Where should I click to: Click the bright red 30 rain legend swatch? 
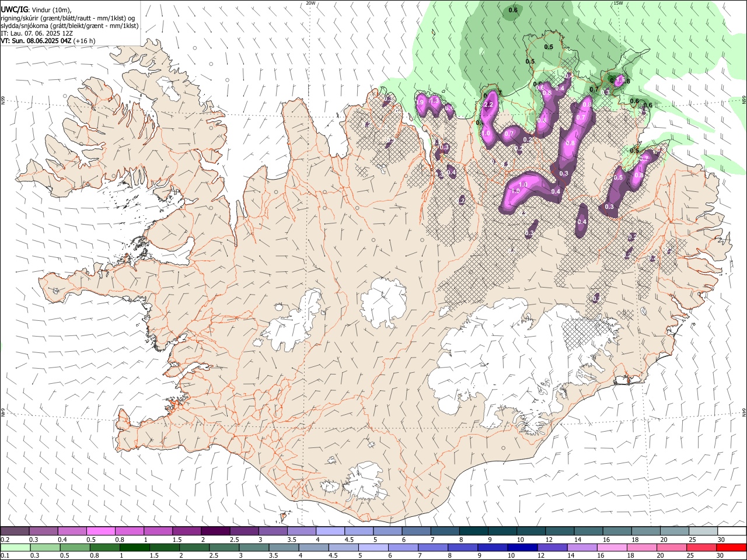pos(731,547)
